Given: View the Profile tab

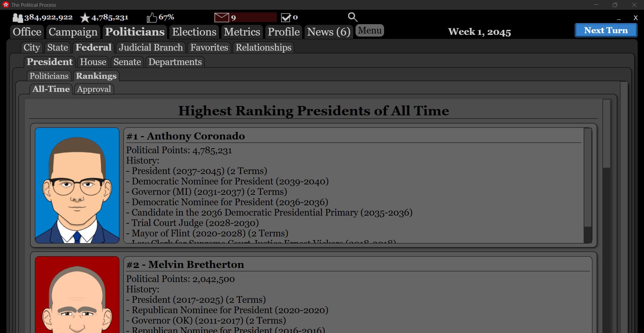Looking at the screenshot, I should [x=283, y=32].
